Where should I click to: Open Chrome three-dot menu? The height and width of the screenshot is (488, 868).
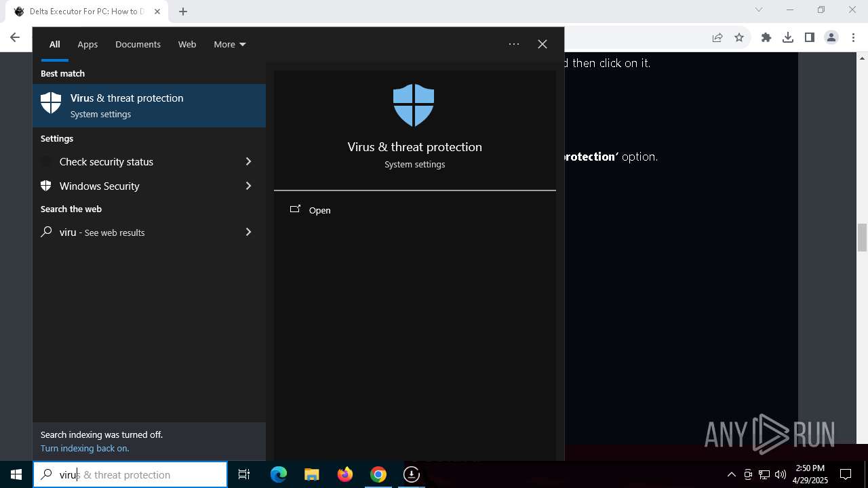[x=853, y=37]
